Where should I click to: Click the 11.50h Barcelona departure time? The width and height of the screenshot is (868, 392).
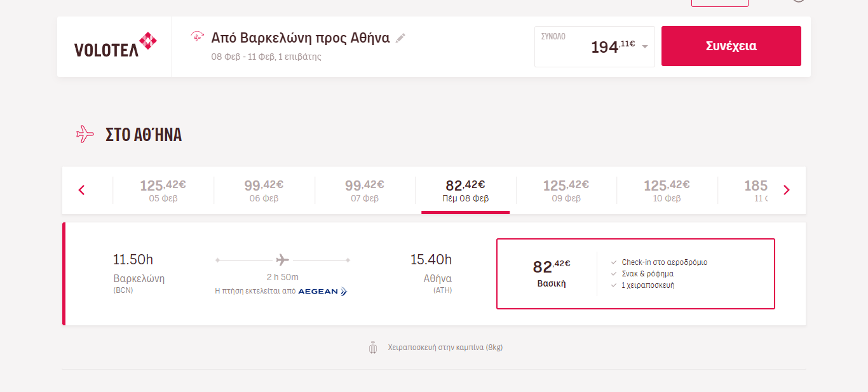133,259
